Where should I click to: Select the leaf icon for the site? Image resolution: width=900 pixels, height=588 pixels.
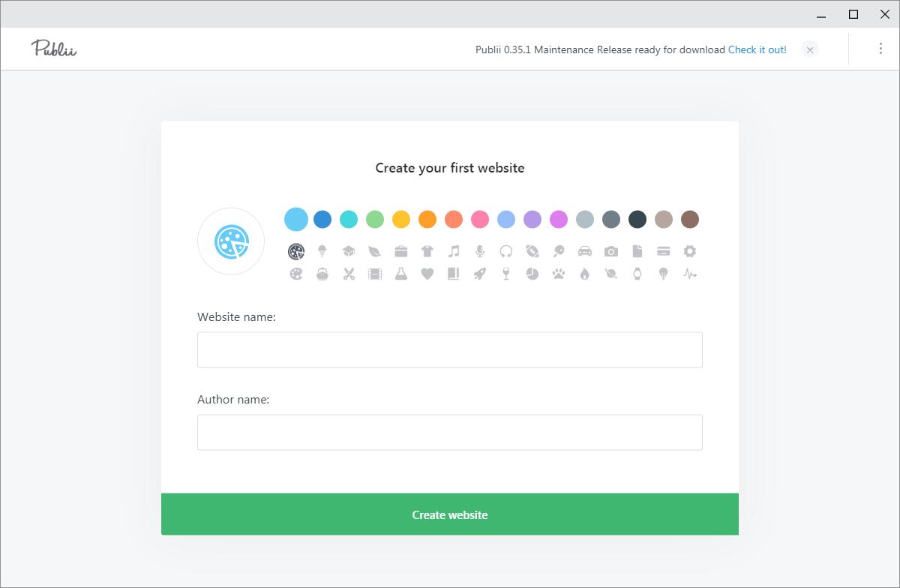374,252
